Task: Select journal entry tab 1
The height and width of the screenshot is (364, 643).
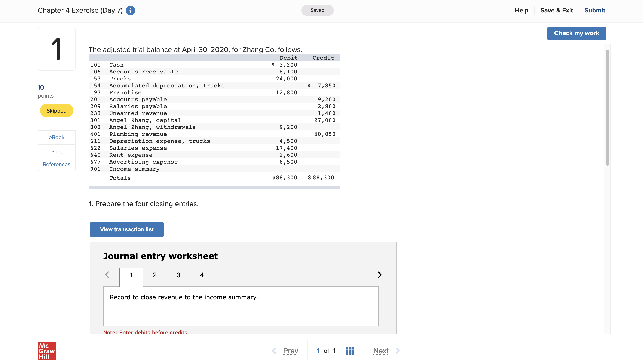Action: pyautogui.click(x=131, y=275)
